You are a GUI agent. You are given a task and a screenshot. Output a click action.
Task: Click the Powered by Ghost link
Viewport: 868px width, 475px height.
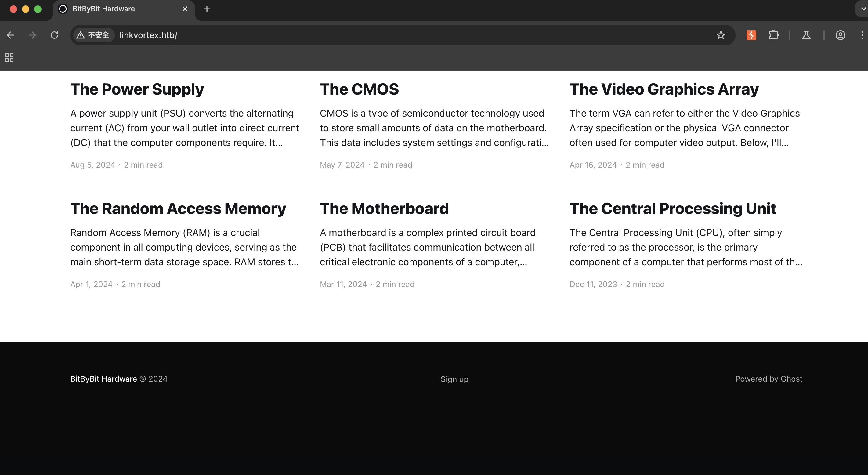pos(768,379)
